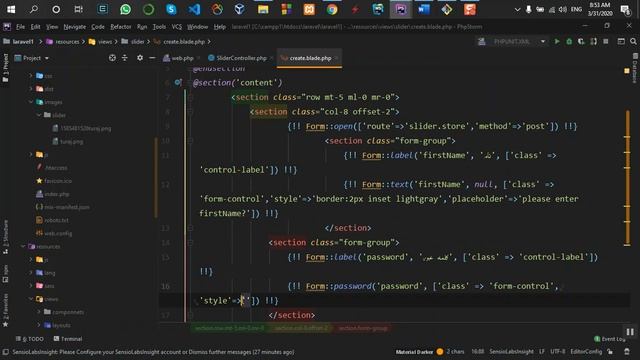Screen dimensions: 640x360
Task: Click the pause button at the bottom right
Action: 630,332
